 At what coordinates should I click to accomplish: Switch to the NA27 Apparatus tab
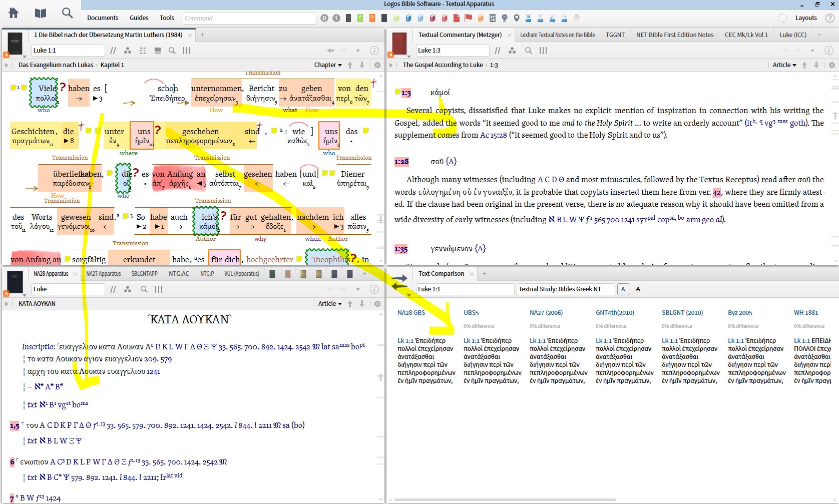104,274
